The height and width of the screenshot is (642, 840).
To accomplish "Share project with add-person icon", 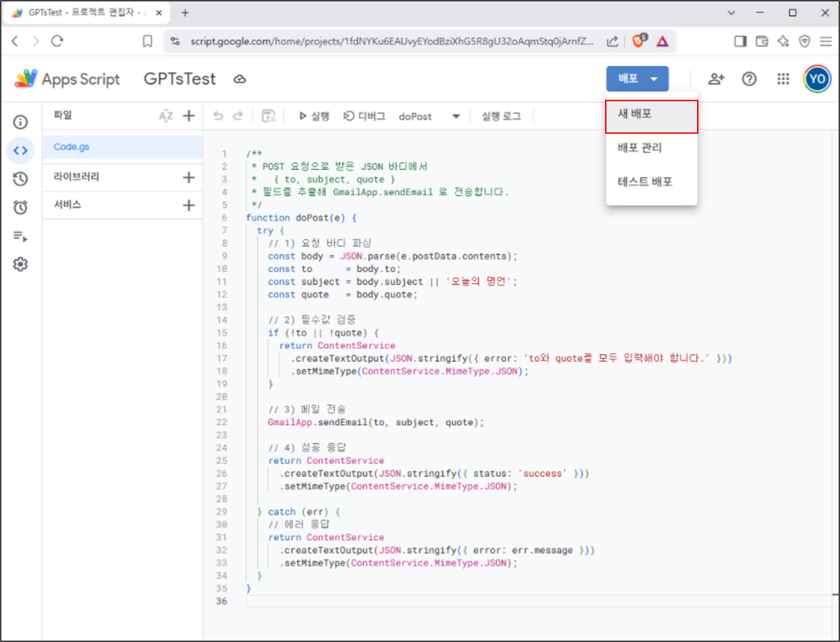I will (x=715, y=79).
